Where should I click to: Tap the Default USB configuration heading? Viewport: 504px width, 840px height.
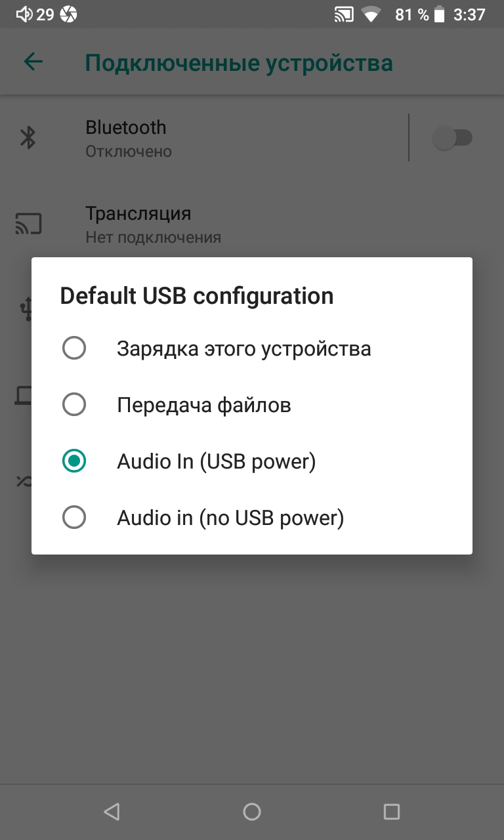(x=197, y=296)
